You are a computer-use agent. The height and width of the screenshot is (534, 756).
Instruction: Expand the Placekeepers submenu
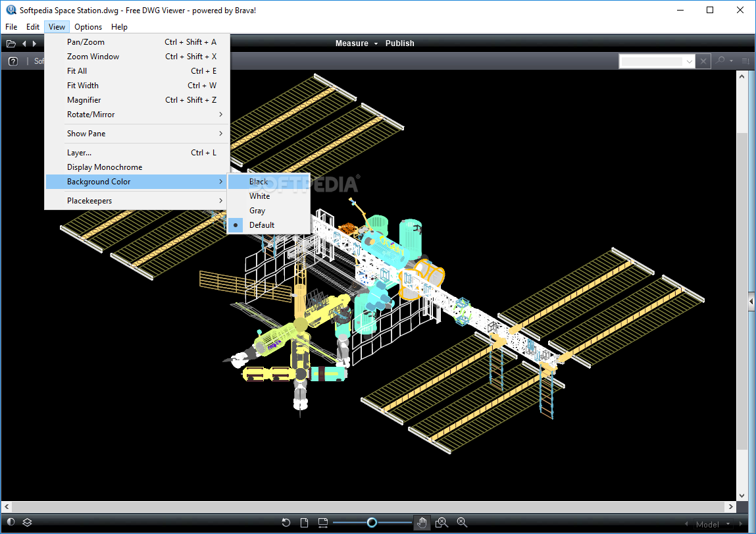(137, 201)
